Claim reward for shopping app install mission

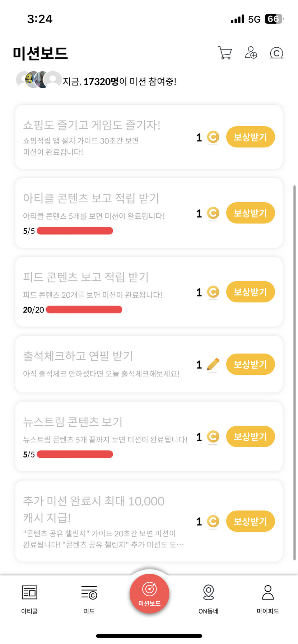[x=250, y=137]
